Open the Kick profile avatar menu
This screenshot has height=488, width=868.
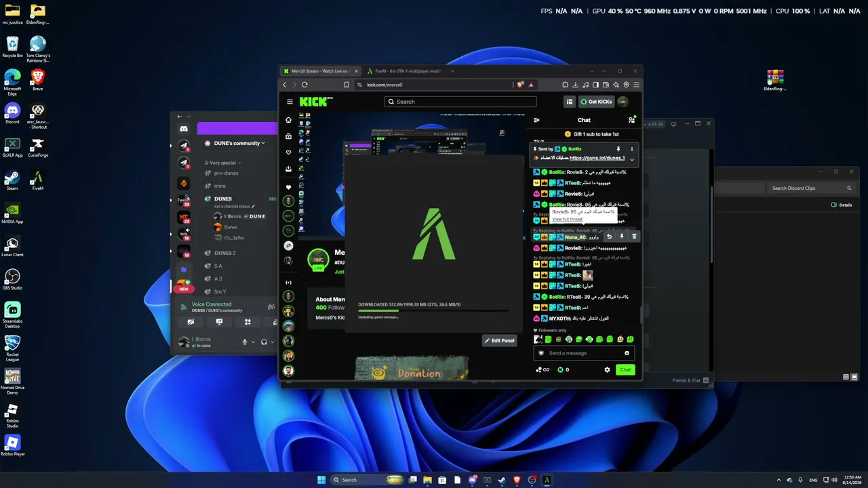(x=623, y=102)
